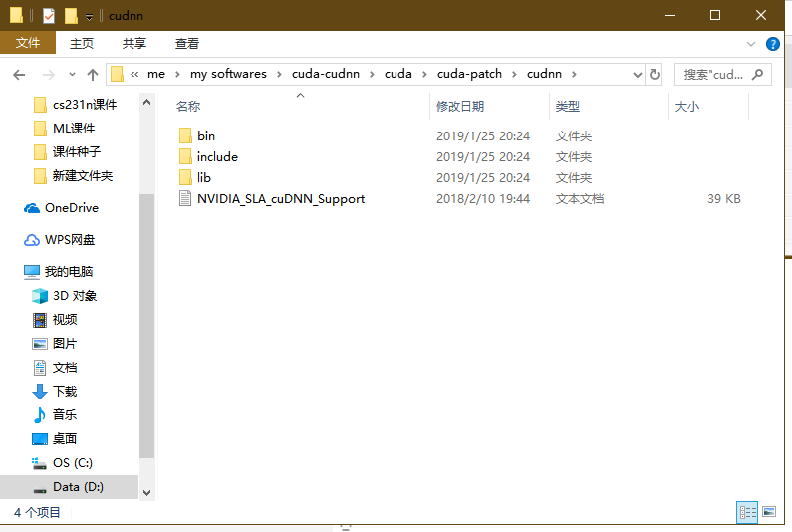The width and height of the screenshot is (792, 532).
Task: Select the lib folder icon
Action: click(x=185, y=178)
